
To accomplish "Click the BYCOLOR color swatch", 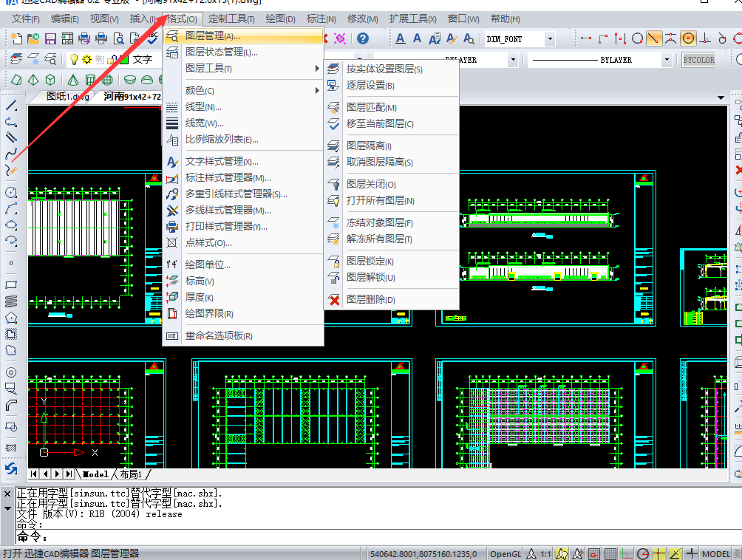I will pyautogui.click(x=698, y=58).
